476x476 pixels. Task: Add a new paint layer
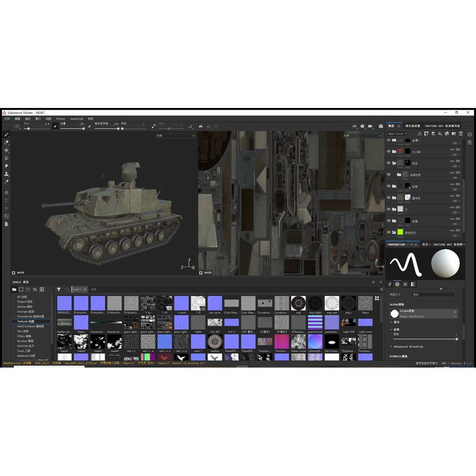[x=433, y=134]
